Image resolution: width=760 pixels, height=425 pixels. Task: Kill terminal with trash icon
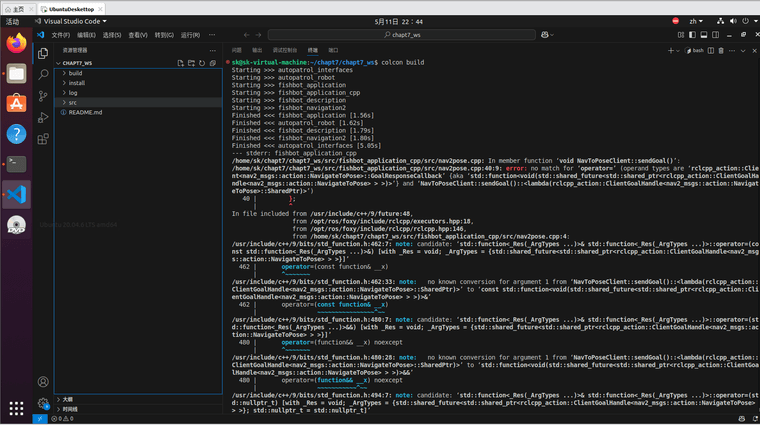click(721, 50)
